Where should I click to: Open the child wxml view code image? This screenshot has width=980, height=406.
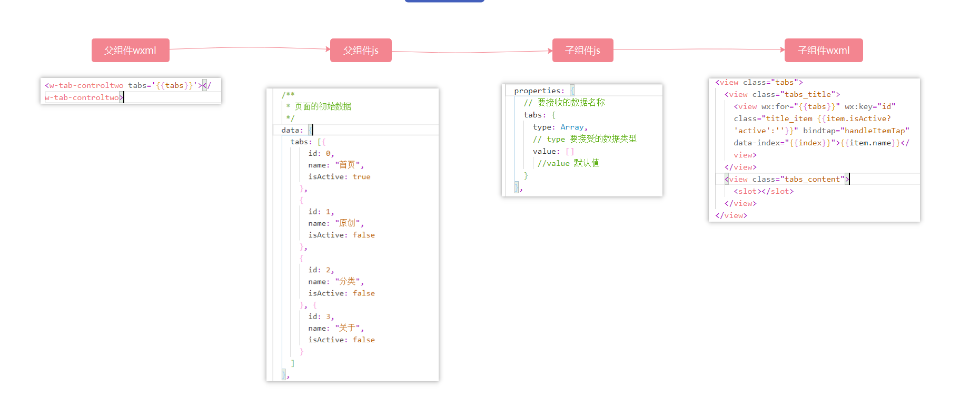click(x=814, y=150)
